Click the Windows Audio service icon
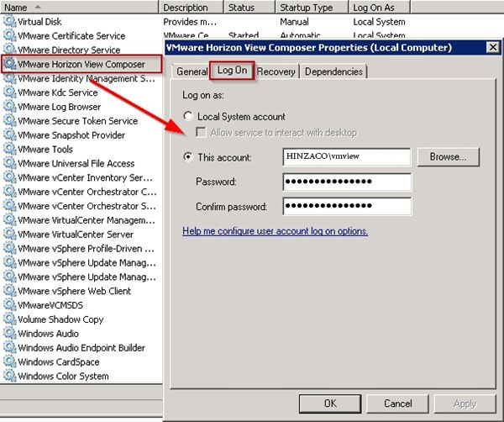 click(9, 334)
